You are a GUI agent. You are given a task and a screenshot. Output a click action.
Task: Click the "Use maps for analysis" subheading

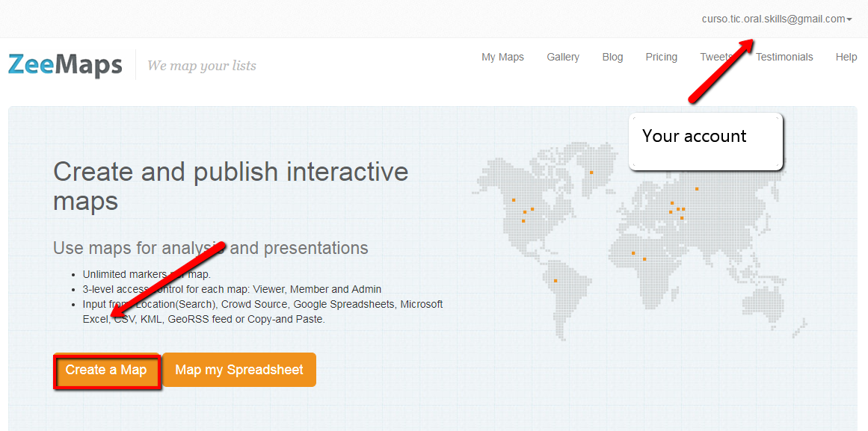click(210, 248)
